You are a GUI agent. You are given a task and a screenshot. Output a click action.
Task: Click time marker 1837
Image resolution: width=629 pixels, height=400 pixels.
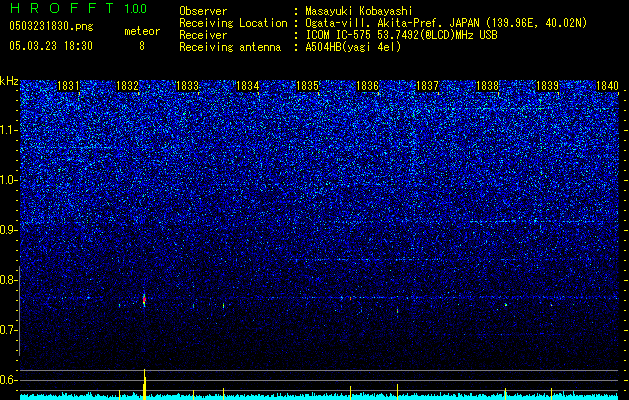point(428,86)
